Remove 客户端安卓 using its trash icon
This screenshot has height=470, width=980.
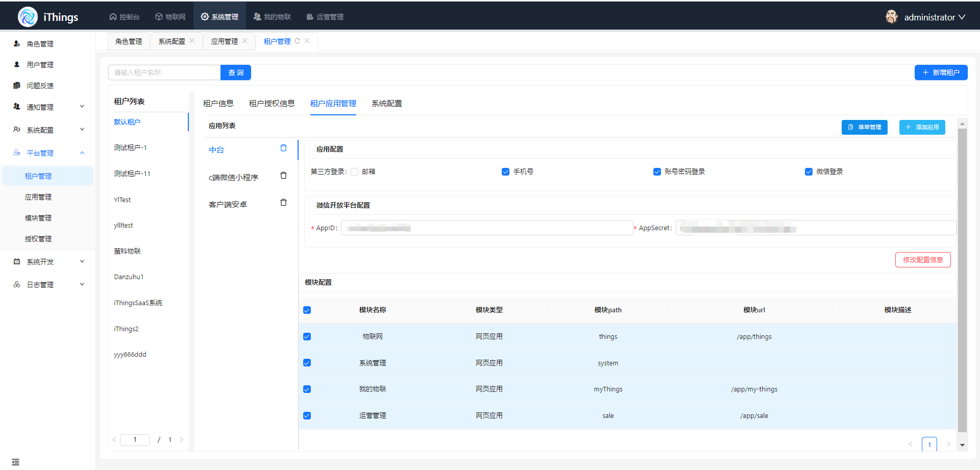283,203
